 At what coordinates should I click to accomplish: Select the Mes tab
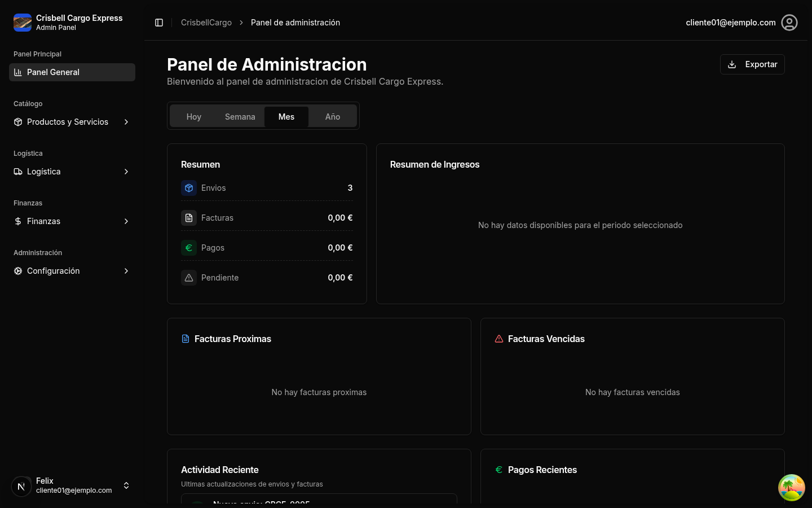point(286,117)
